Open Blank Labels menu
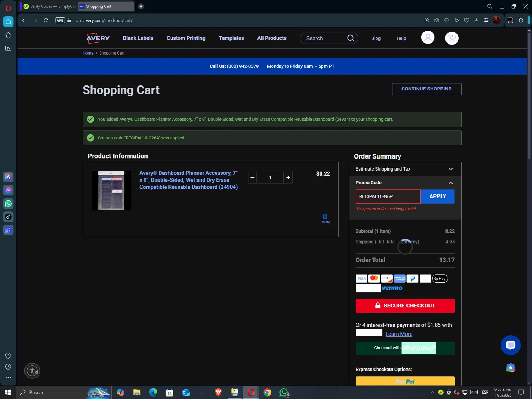 138,38
